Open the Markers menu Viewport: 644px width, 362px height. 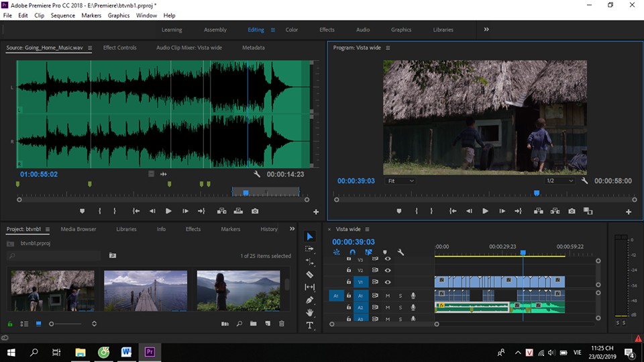91,15
